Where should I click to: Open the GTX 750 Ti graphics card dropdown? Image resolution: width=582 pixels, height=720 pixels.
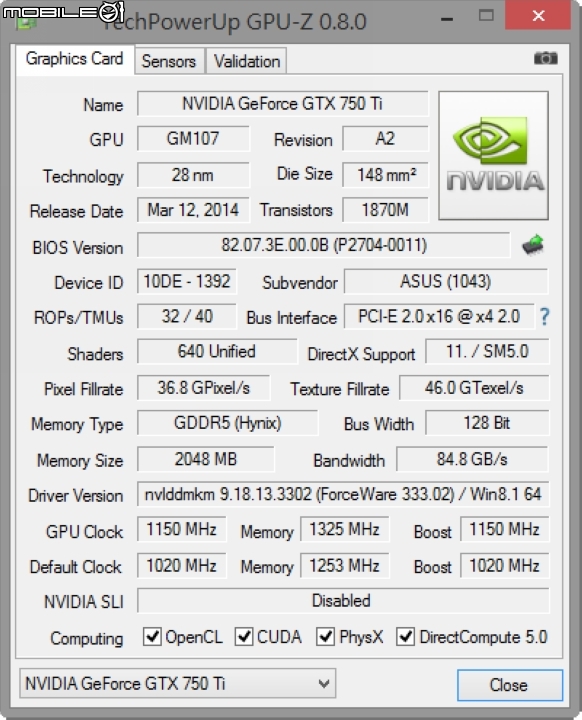pos(178,684)
